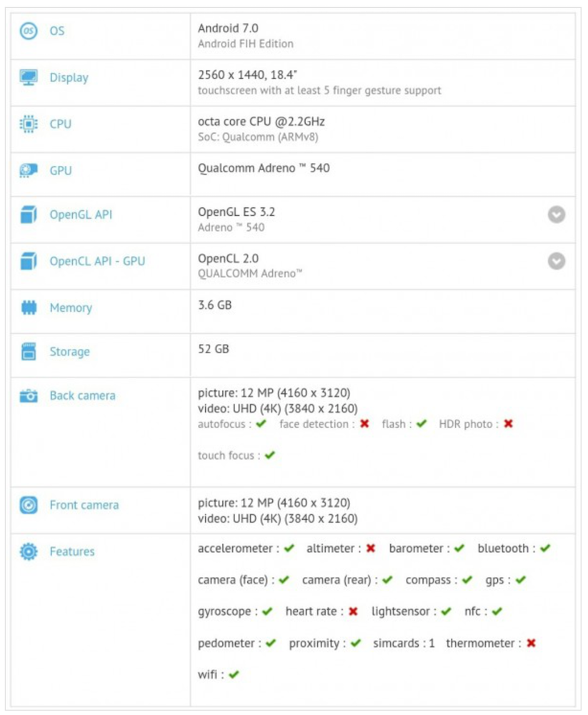Click the Back camera icon
This screenshot has width=588, height=715.
tap(29, 395)
